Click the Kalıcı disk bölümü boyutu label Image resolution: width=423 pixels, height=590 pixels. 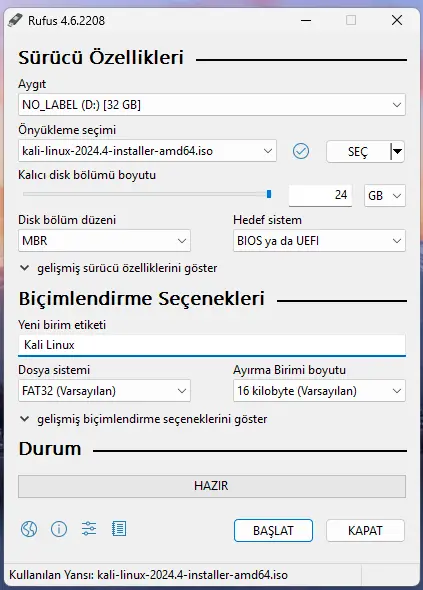(x=87, y=175)
